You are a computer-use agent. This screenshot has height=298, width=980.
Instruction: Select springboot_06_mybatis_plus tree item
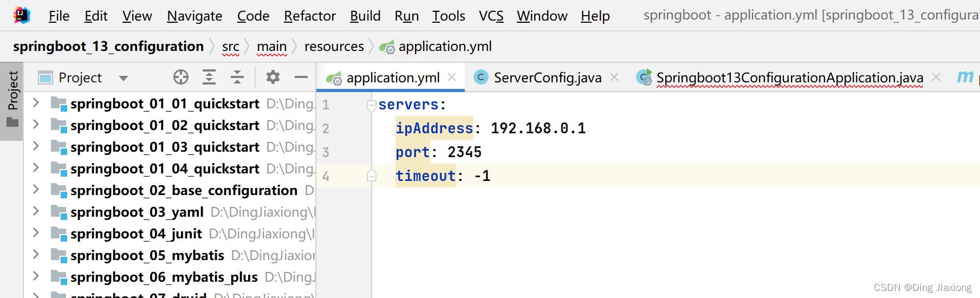click(x=164, y=277)
